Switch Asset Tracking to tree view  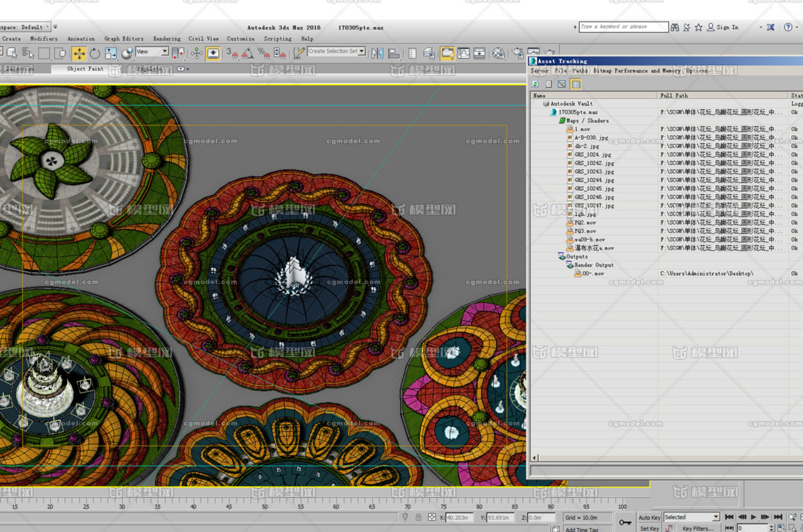(x=561, y=83)
